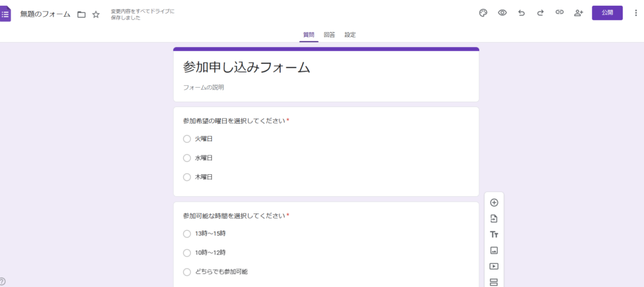Select the 火曜日 radio option
This screenshot has width=644, height=287.
[187, 139]
